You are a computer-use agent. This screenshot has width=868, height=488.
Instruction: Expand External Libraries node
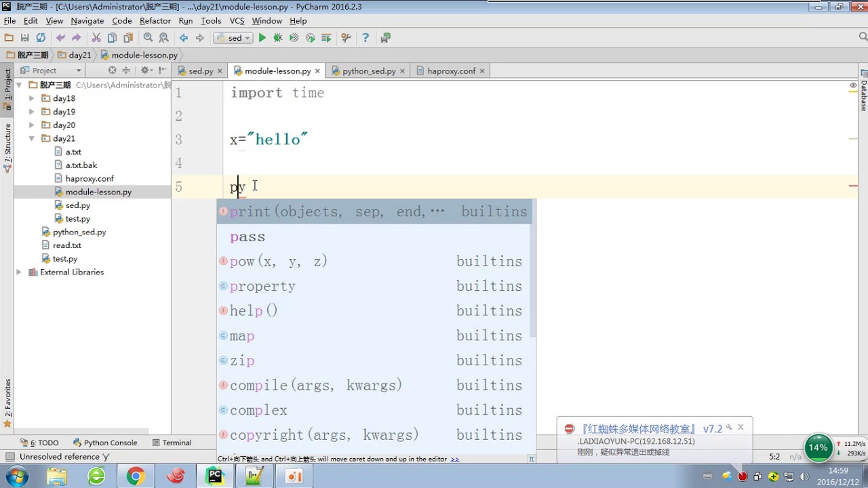coord(19,272)
